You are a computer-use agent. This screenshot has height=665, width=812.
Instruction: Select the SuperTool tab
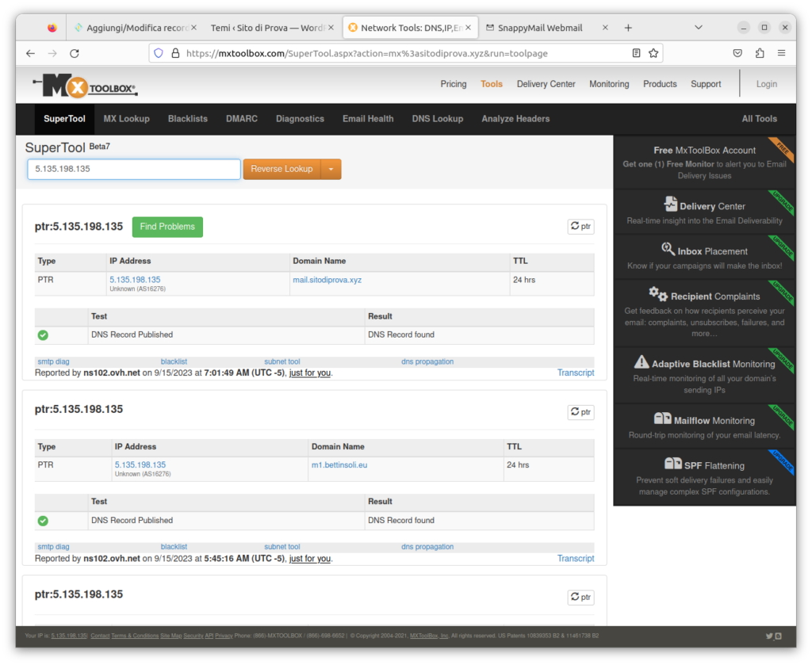pos(64,119)
